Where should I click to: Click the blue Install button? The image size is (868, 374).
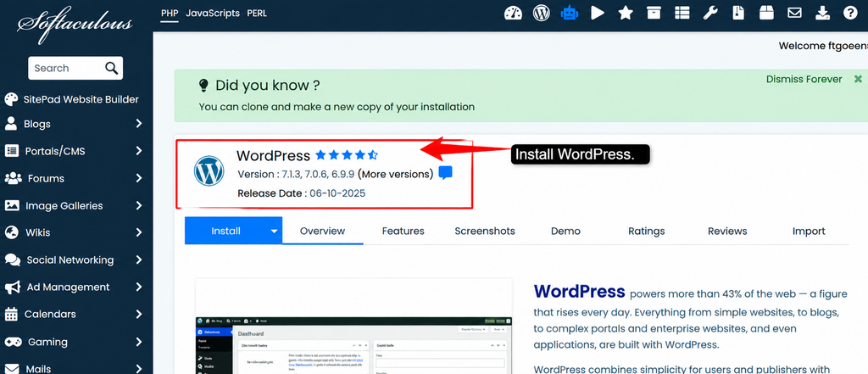225,231
